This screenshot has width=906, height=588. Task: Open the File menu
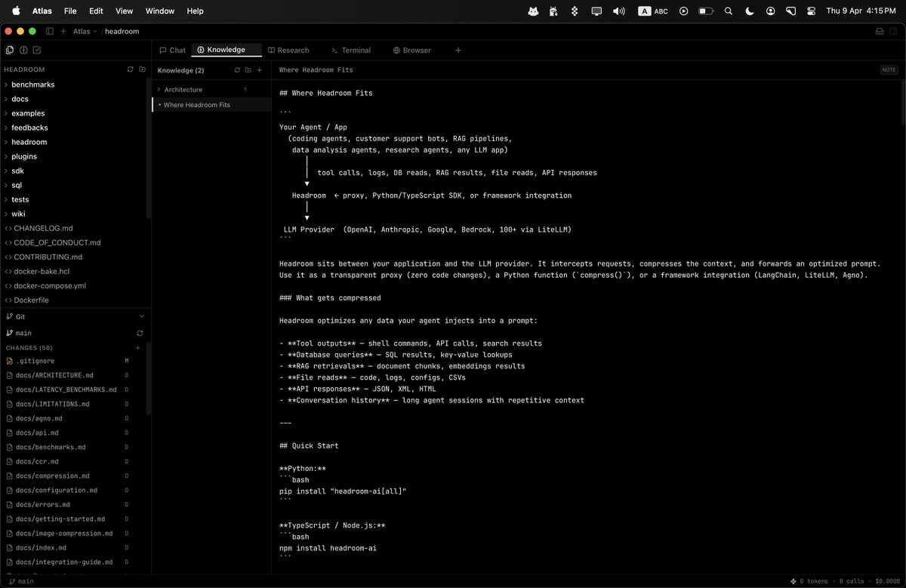[70, 11]
